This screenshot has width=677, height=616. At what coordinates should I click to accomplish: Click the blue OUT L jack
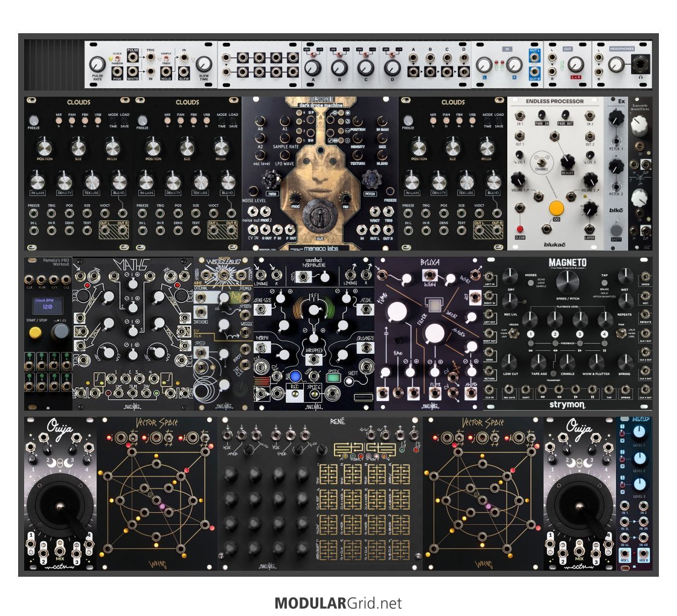pos(534,58)
